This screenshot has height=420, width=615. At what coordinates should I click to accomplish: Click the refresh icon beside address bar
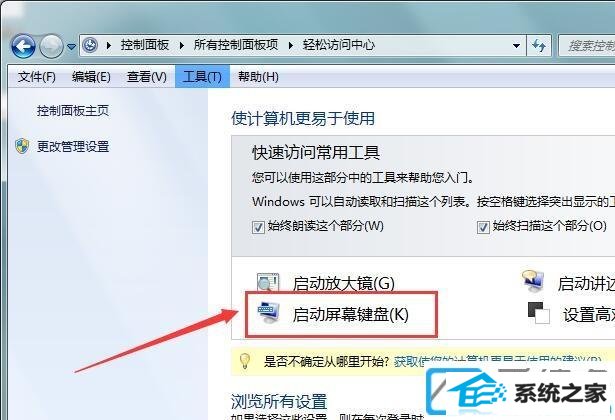[539, 46]
